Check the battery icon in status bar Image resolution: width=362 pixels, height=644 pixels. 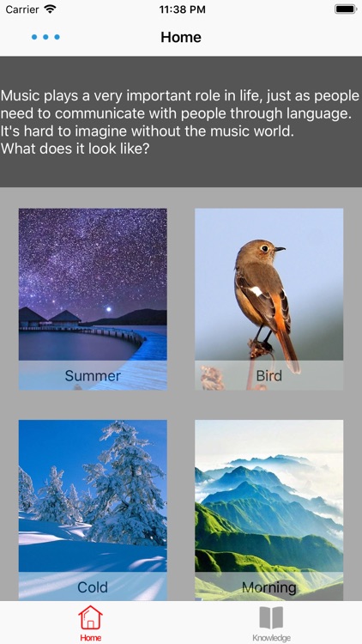pyautogui.click(x=346, y=9)
